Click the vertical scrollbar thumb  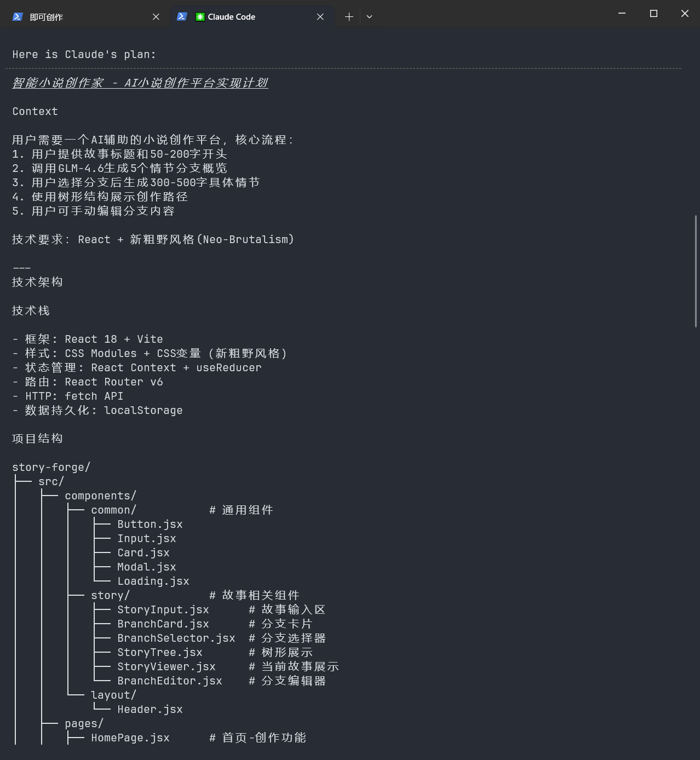tap(696, 271)
